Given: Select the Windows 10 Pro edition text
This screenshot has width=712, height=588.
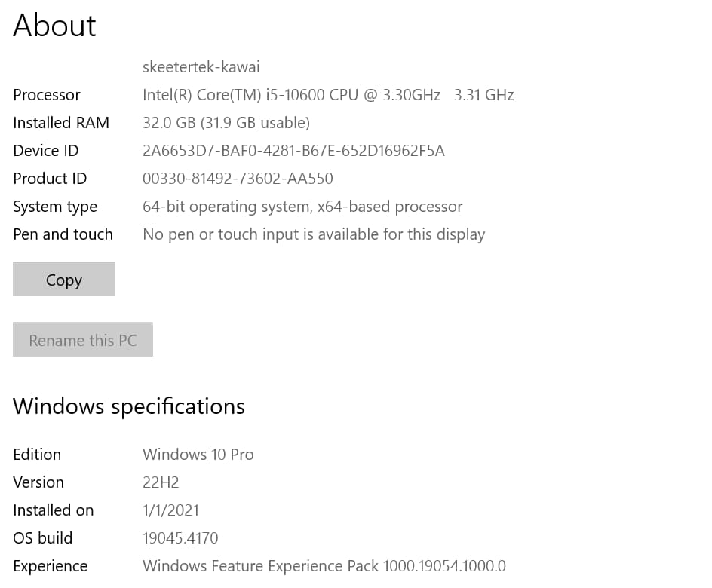Looking at the screenshot, I should tap(198, 454).
